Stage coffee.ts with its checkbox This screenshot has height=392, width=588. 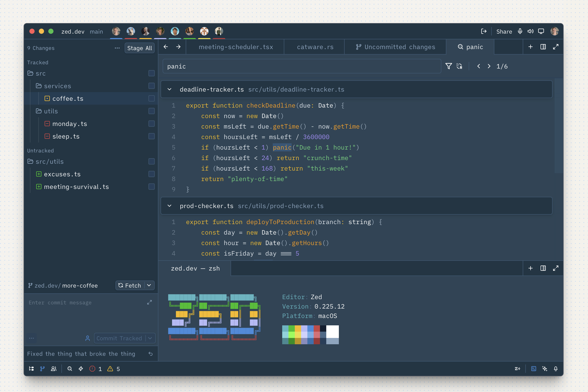(152, 98)
